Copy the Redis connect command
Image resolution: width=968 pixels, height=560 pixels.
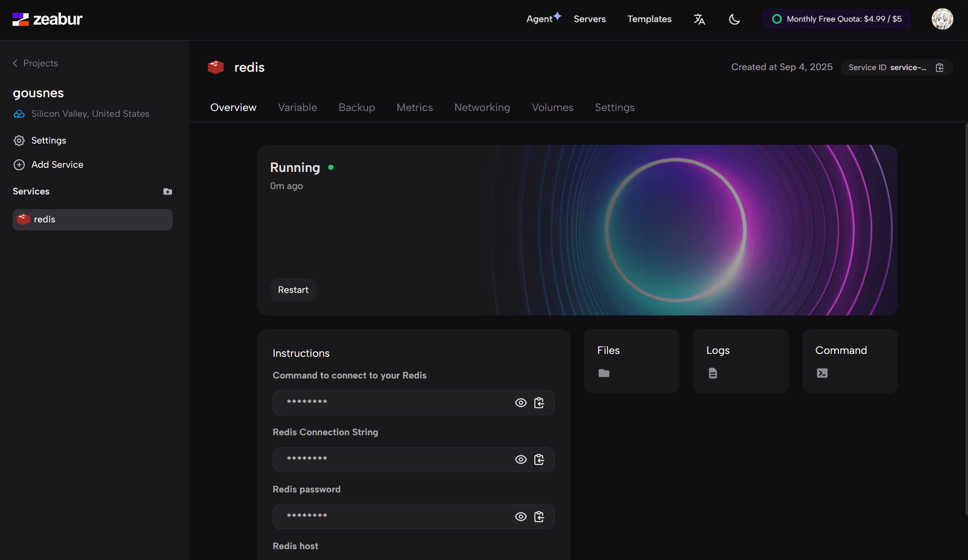pyautogui.click(x=539, y=403)
